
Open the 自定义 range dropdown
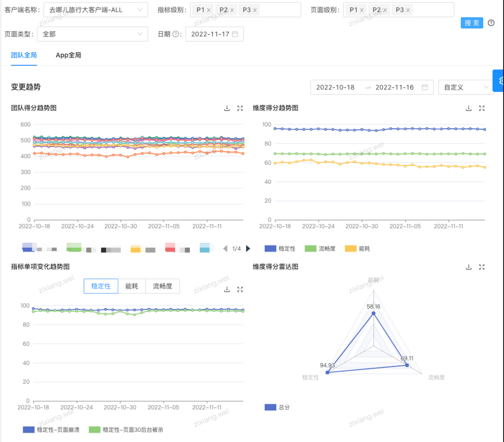pyautogui.click(x=466, y=87)
